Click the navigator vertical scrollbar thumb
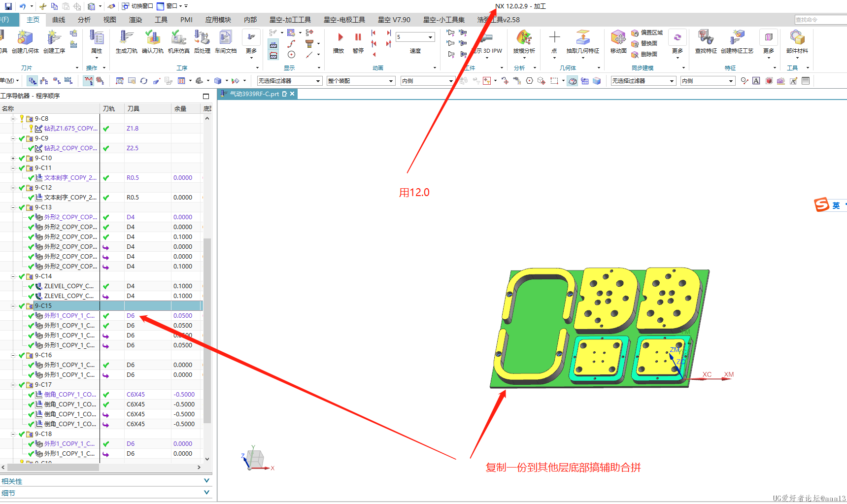The width and height of the screenshot is (847, 504). pos(207,330)
